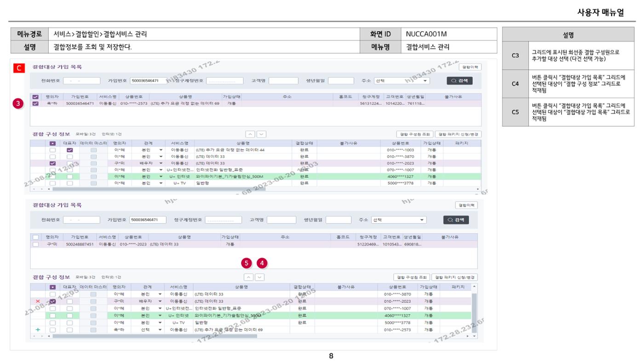Check the 구*미 500248887451 row checkbox
This screenshot has height=362, width=644.
click(35, 244)
